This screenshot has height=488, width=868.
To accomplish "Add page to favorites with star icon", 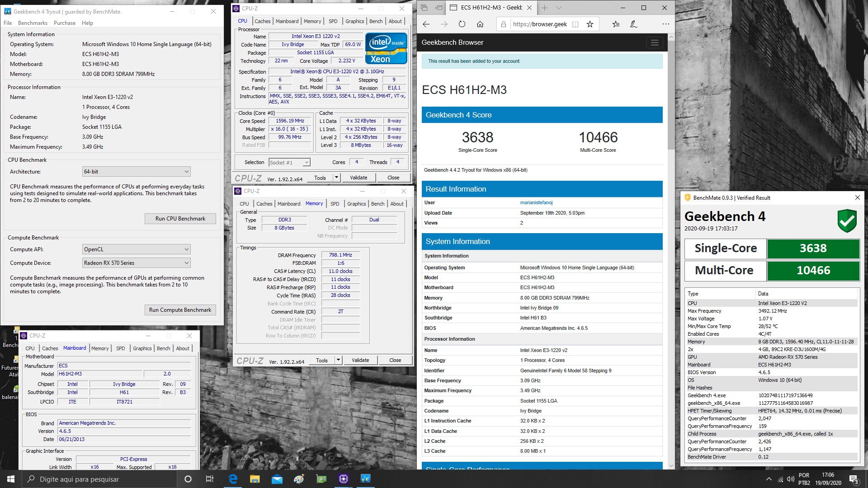I will tap(590, 24).
